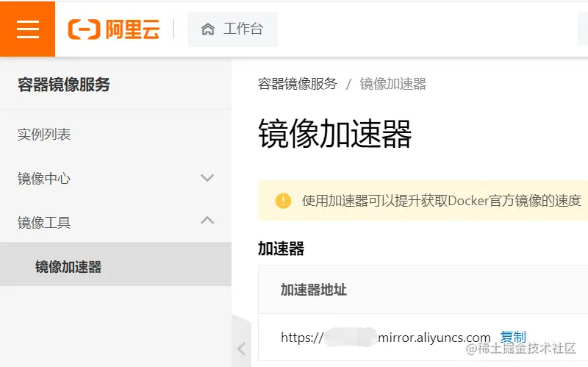Image resolution: width=588 pixels, height=367 pixels.
Task: Click the home icon beside 工作台
Action: pyautogui.click(x=208, y=29)
